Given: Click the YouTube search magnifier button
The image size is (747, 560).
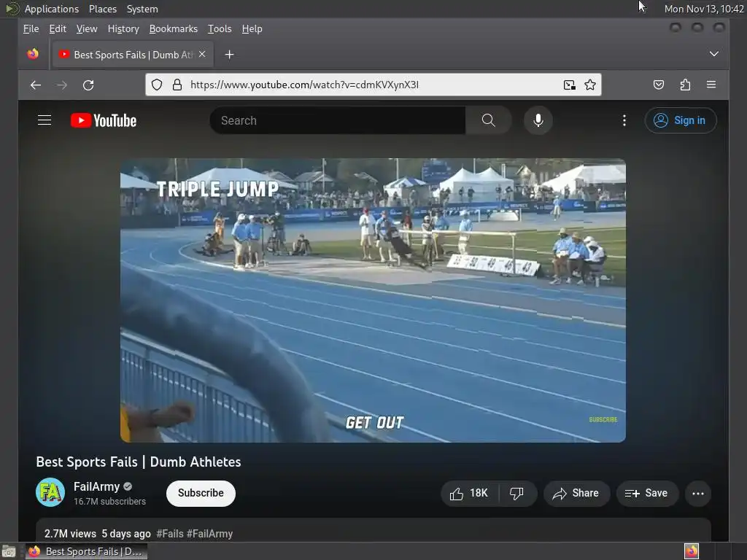Looking at the screenshot, I should coord(488,120).
